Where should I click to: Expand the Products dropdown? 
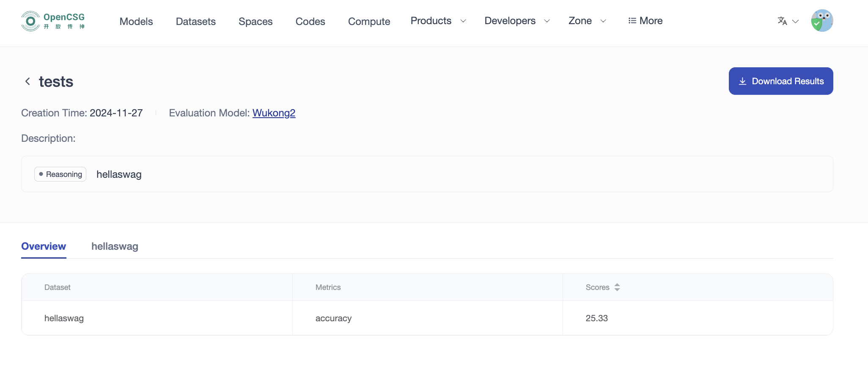tap(438, 21)
